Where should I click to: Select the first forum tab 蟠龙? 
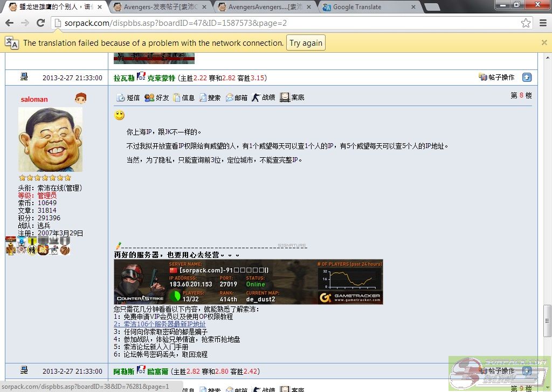pos(54,7)
